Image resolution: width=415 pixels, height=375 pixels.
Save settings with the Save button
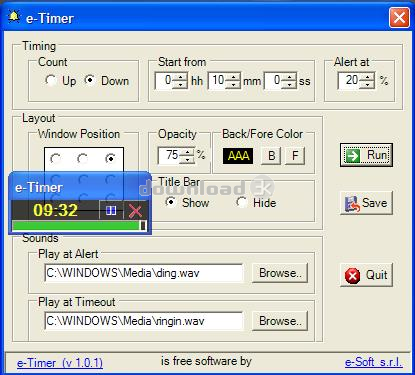click(x=366, y=203)
